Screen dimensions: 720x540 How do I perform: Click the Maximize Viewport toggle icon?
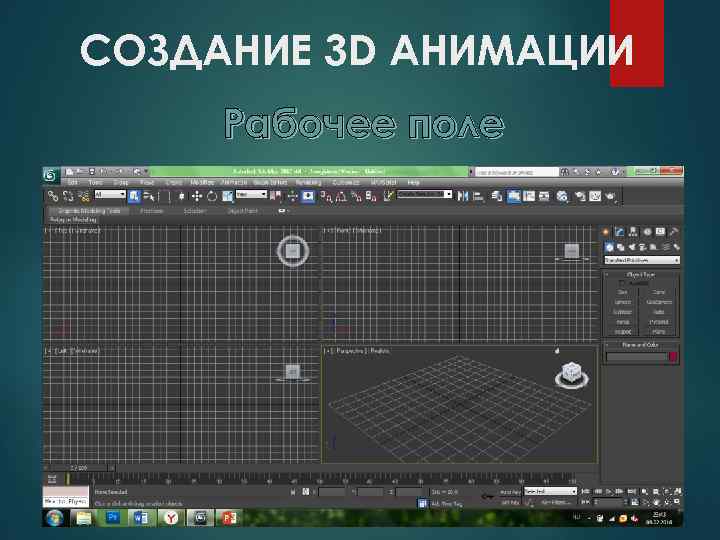coord(678,502)
